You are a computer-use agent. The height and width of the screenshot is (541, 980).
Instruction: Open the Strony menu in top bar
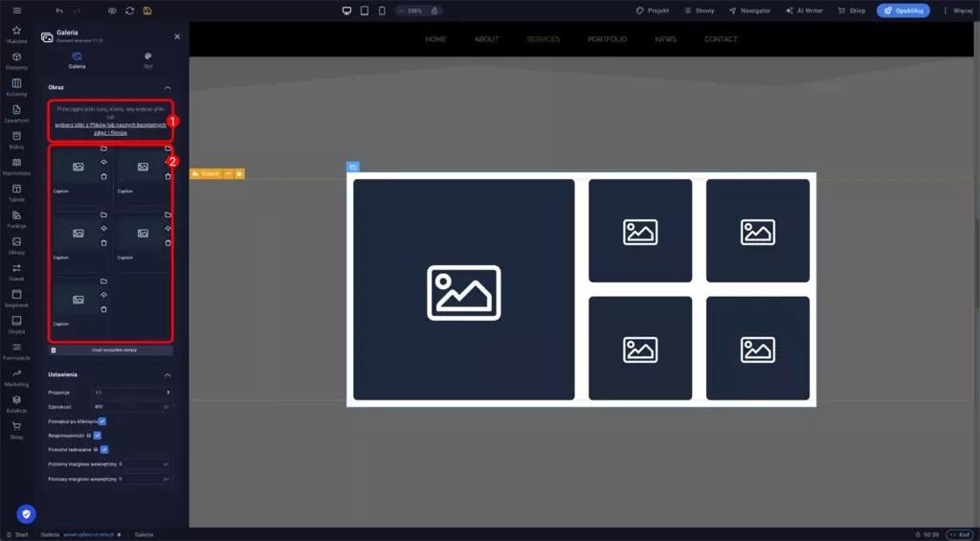click(x=699, y=11)
